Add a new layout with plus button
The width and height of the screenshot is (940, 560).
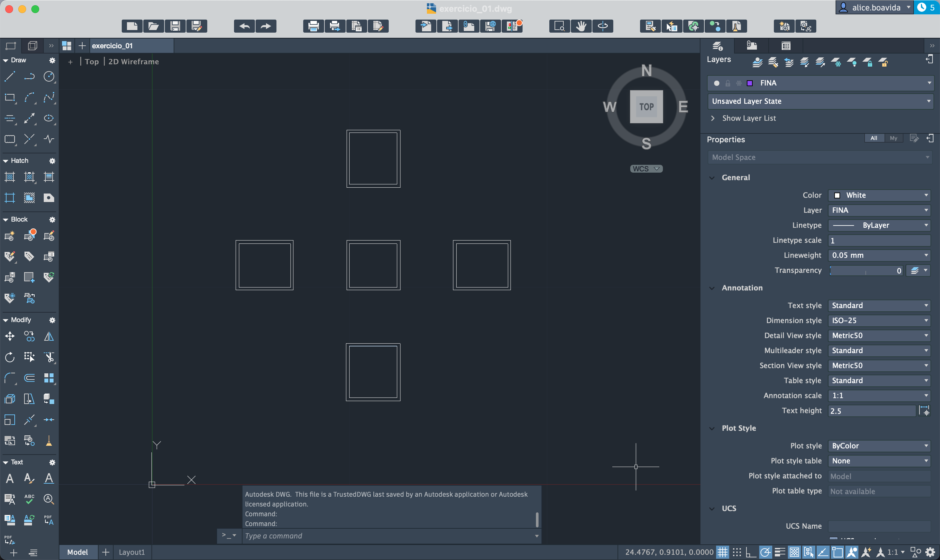click(106, 552)
